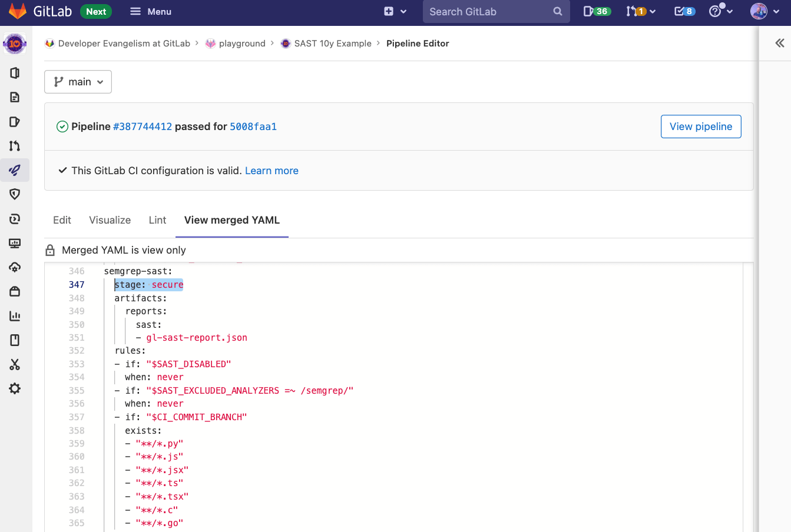This screenshot has height=532, width=791.
Task: Switch to the Lint tab
Action: 157,220
